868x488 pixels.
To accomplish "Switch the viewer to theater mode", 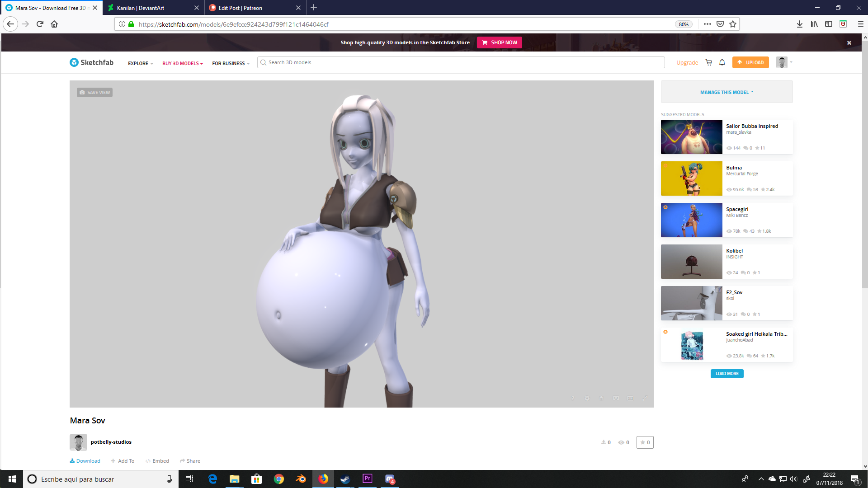I will pyautogui.click(x=630, y=398).
